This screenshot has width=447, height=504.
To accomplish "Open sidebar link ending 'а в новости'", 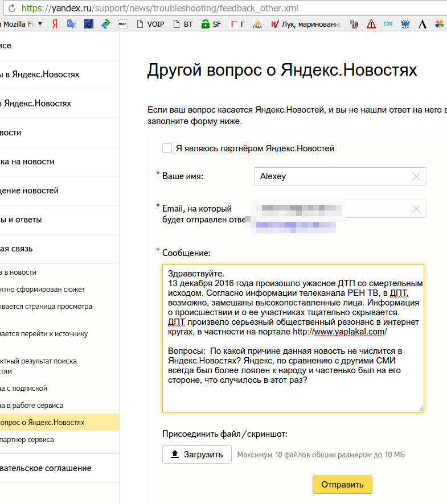I will click(x=18, y=272).
